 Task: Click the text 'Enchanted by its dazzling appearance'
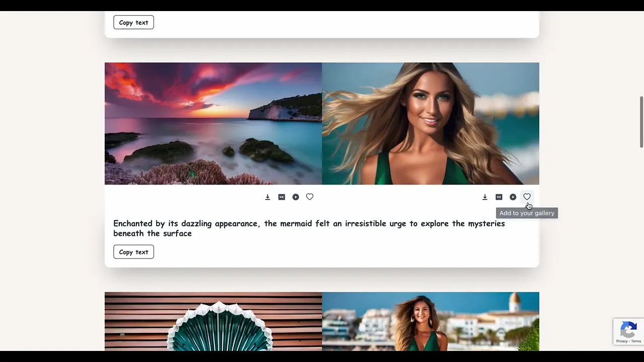tap(185, 224)
